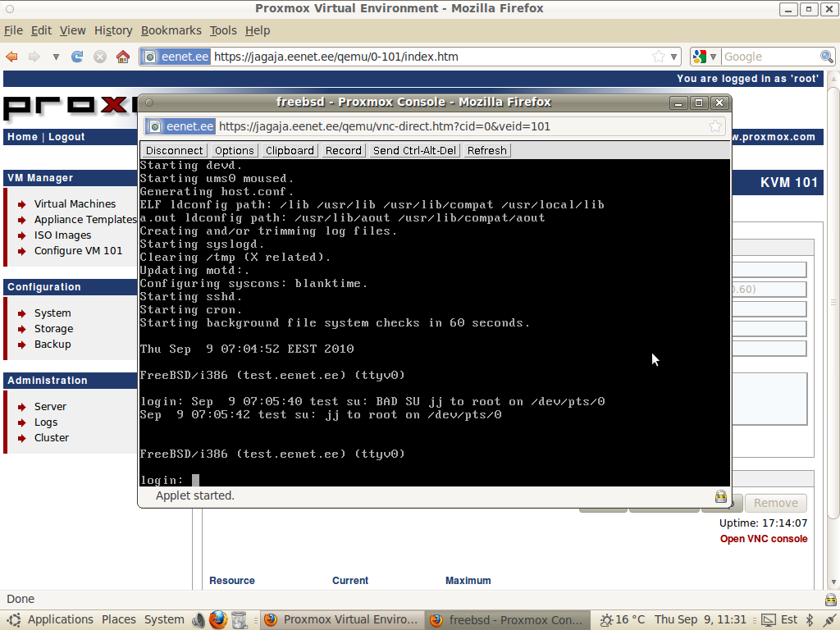
Task: Open System under Configuration
Action: pyautogui.click(x=52, y=313)
